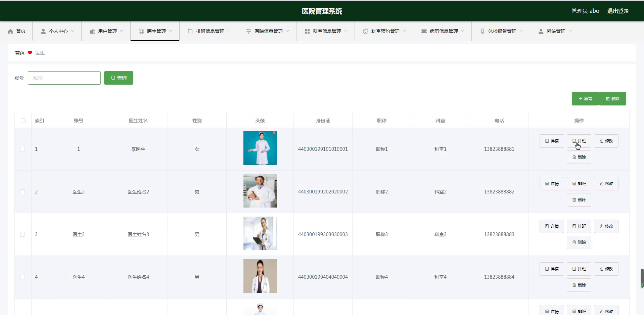This screenshot has height=315, width=644.
Task: Click the page vertical scrollbar thumb
Action: tap(642, 278)
